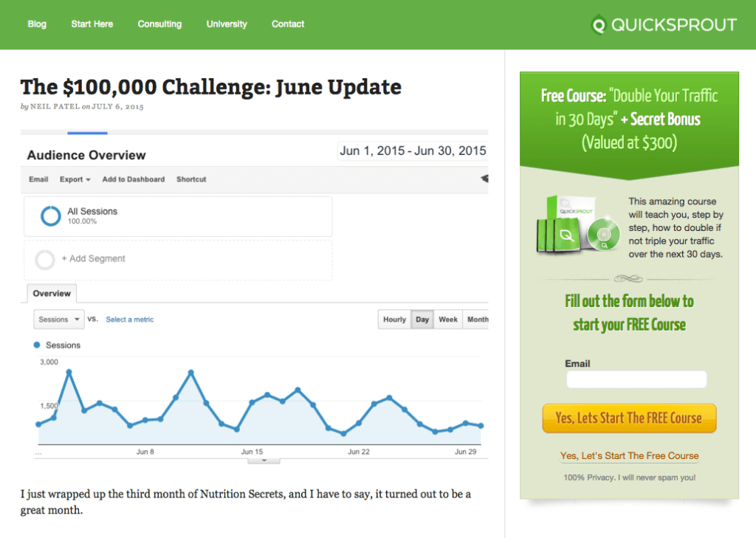Click the Quicksprout logo

664,24
